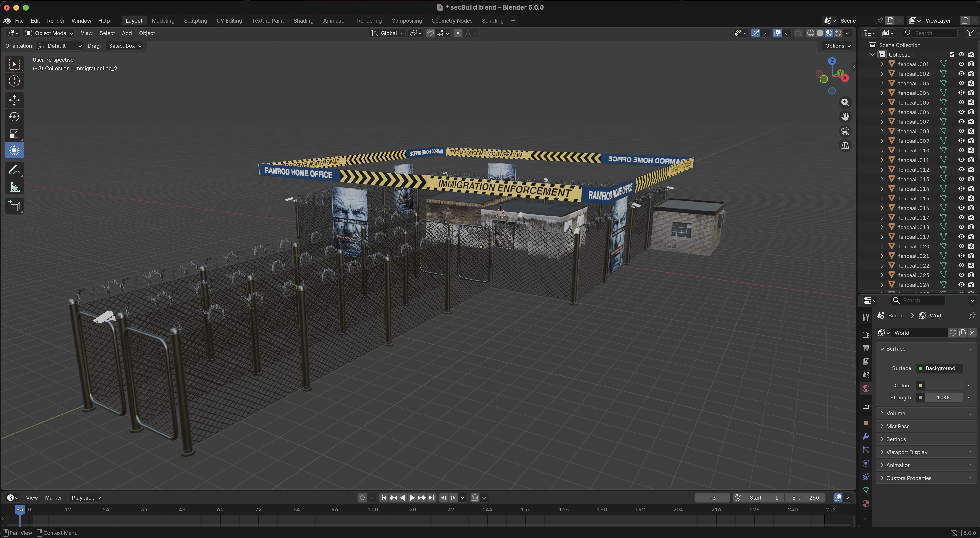Switch to the Modeling workspace tab
980x538 pixels.
163,21
